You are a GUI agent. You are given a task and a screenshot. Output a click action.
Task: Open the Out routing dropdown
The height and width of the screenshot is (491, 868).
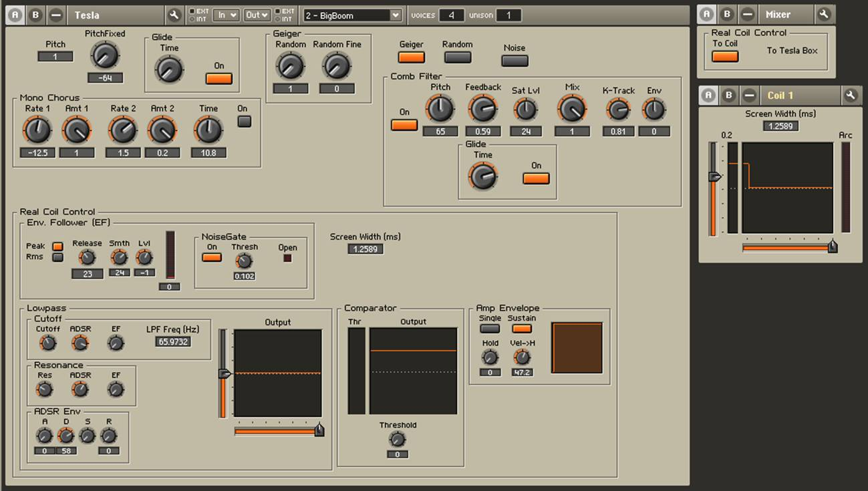point(257,15)
